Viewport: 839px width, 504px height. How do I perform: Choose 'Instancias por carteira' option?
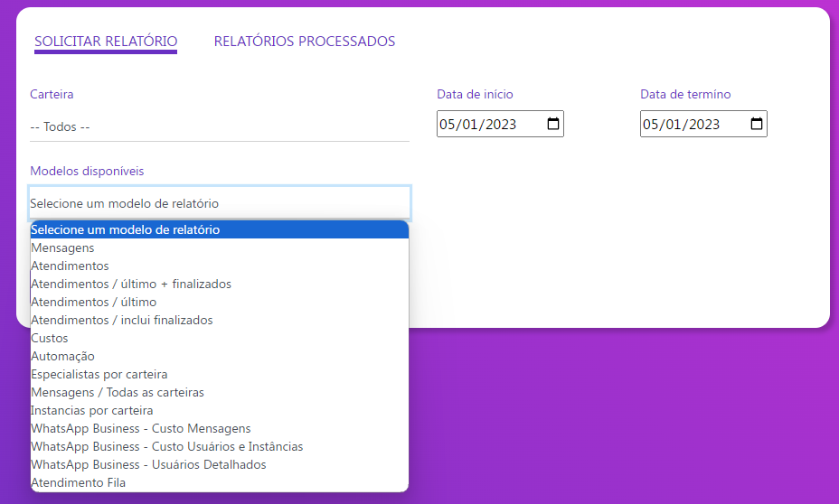(x=220, y=410)
